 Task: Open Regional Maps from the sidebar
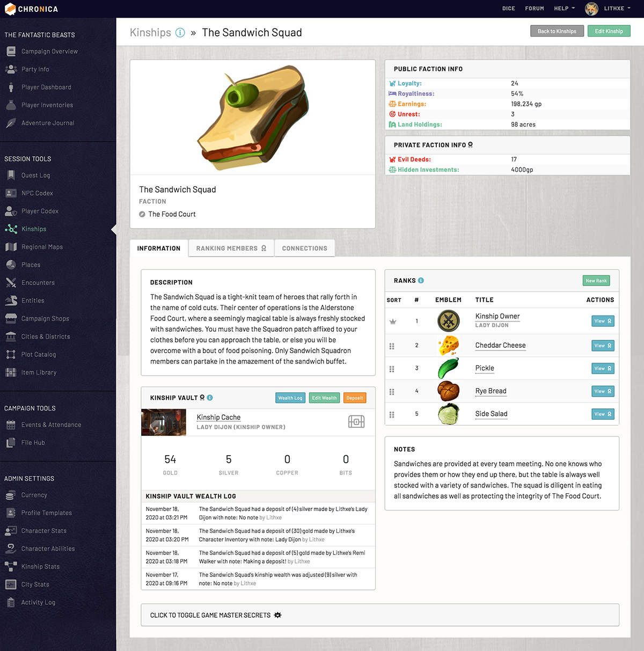42,247
